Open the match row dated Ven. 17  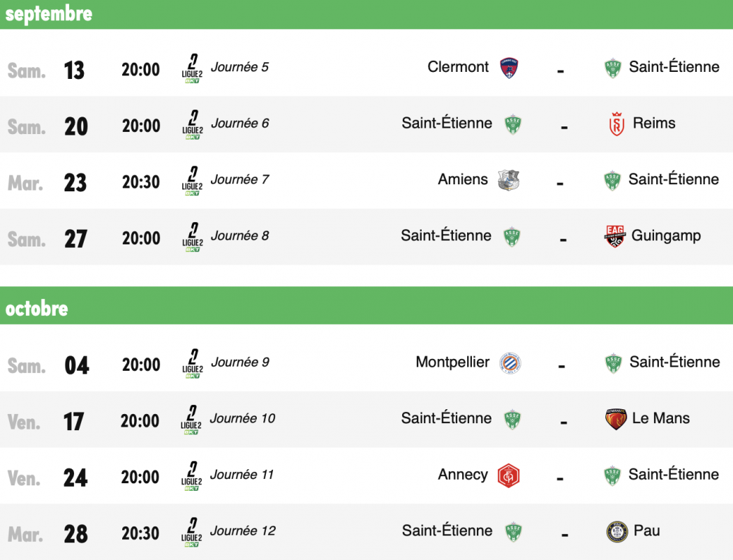tap(366, 419)
